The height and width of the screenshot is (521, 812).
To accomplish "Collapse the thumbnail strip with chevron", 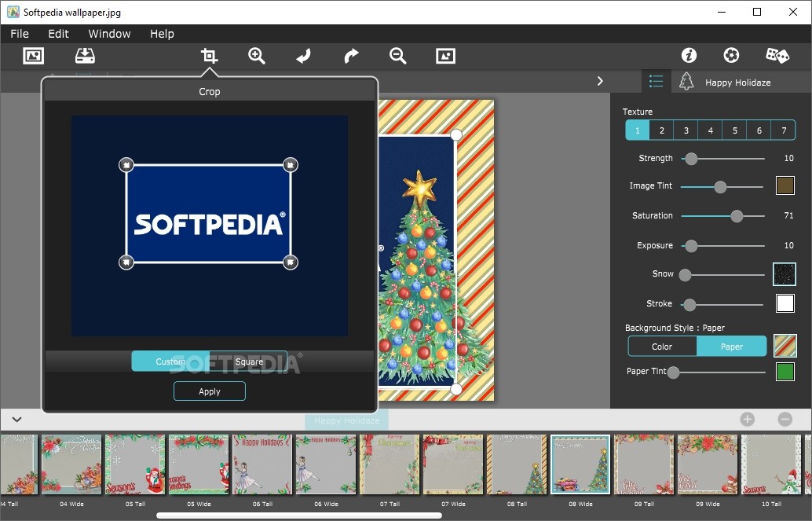I will coord(16,419).
